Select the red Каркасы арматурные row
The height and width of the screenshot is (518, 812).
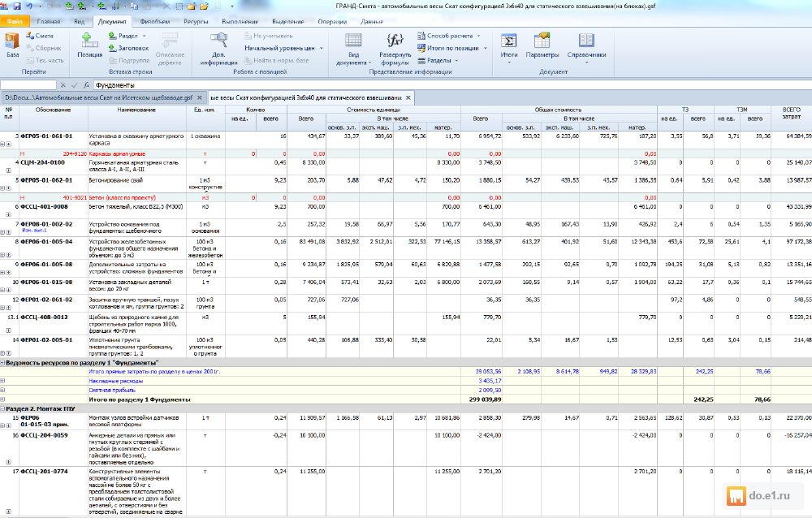405,153
